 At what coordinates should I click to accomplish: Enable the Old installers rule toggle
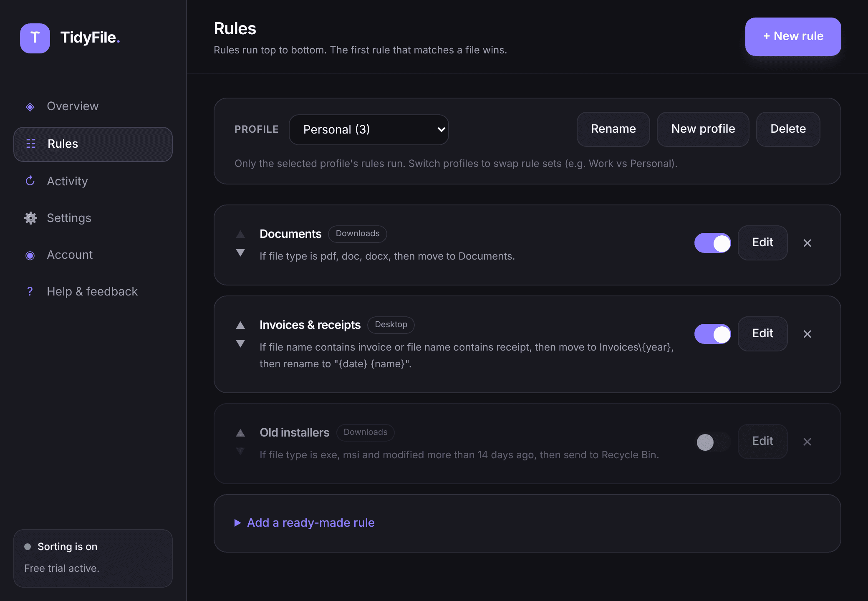713,442
